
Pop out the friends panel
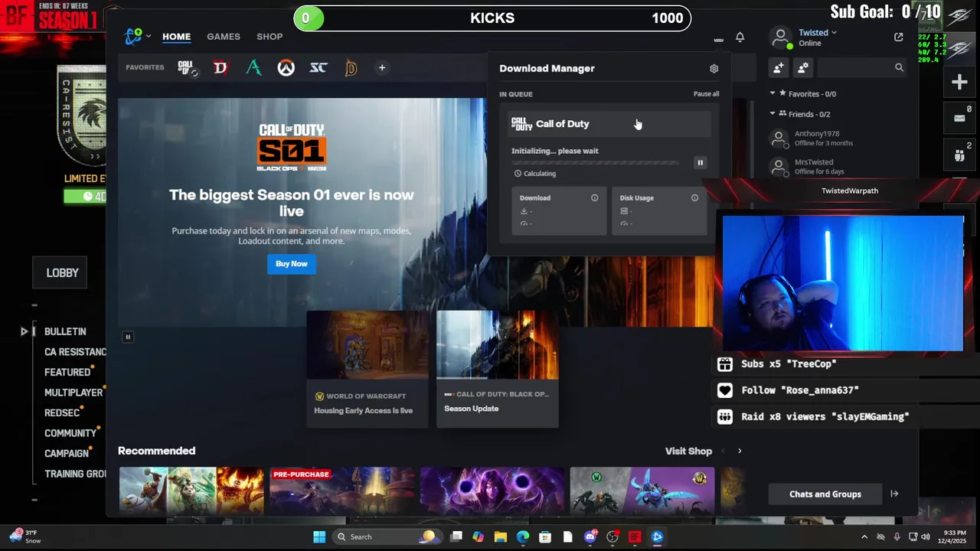(899, 37)
